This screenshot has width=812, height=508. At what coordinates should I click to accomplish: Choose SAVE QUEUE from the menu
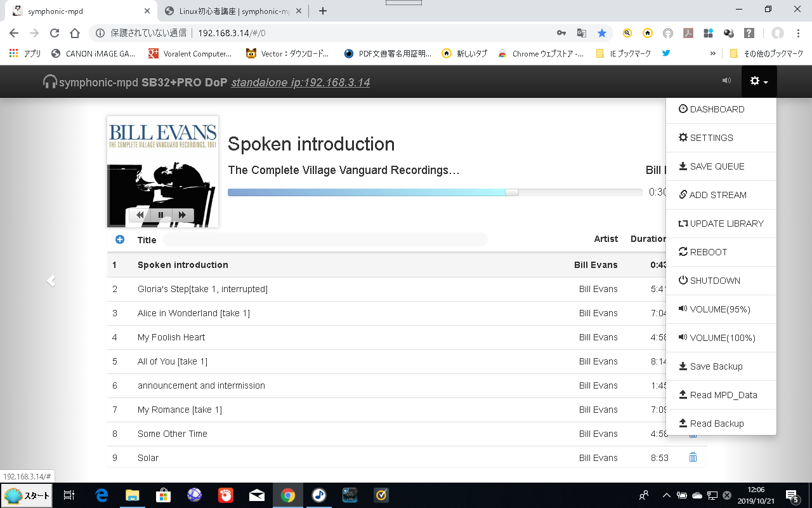coord(717,166)
